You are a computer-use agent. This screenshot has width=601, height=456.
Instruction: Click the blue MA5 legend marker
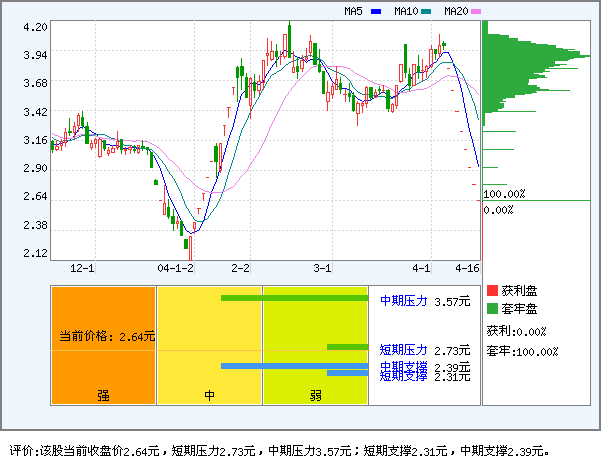pos(376,12)
